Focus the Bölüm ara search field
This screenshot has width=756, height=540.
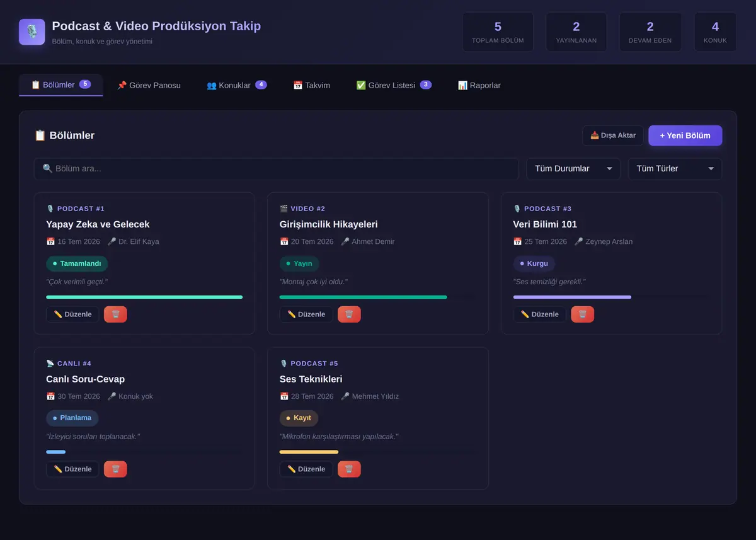point(276,169)
